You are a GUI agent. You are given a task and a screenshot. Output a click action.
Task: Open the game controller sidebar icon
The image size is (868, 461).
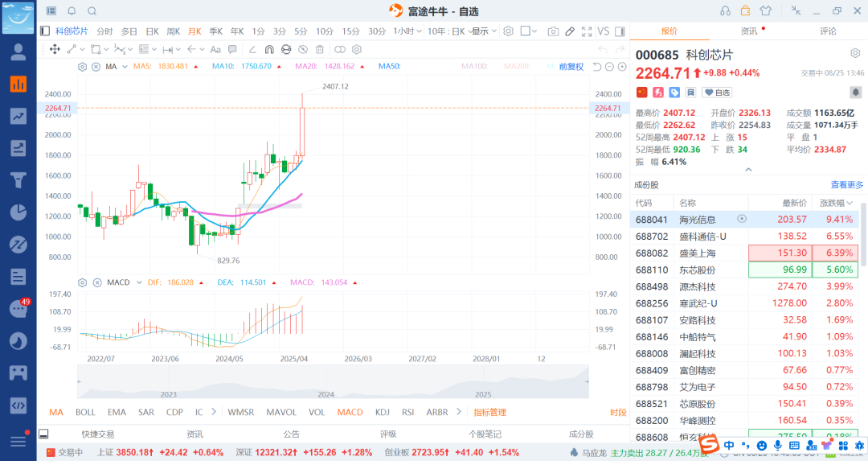click(x=18, y=373)
